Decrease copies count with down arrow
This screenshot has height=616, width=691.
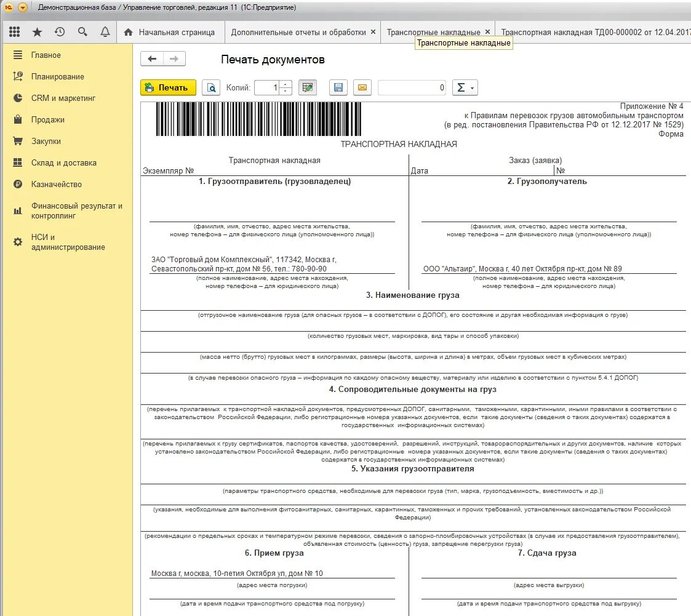[286, 91]
